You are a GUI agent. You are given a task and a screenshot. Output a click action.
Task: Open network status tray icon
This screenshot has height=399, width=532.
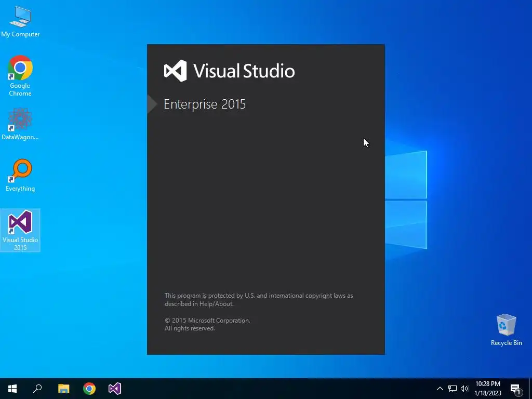pos(453,389)
